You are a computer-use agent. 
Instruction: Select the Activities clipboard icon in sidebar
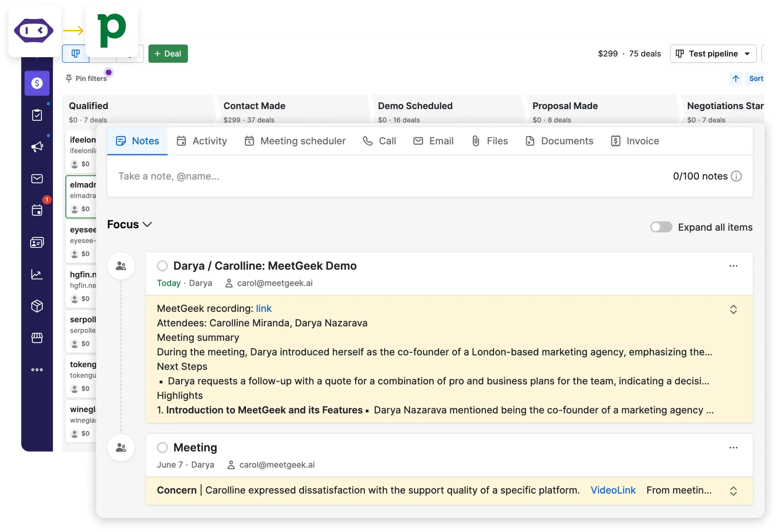click(x=37, y=115)
